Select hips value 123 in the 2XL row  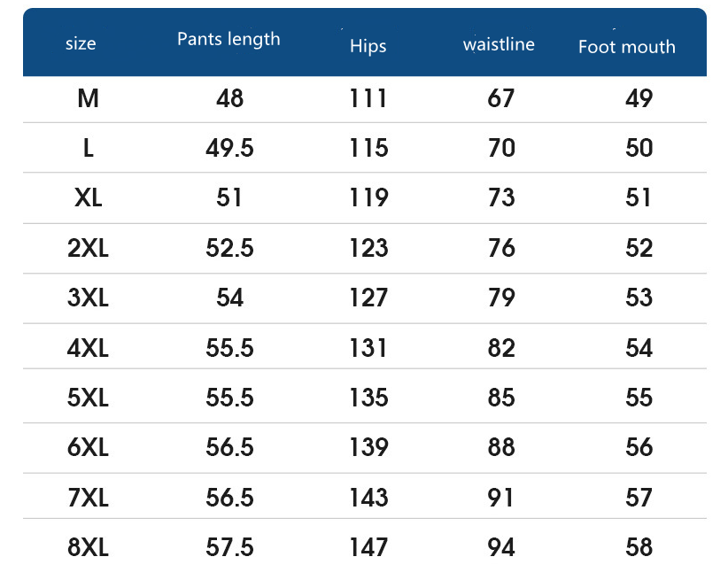368,248
